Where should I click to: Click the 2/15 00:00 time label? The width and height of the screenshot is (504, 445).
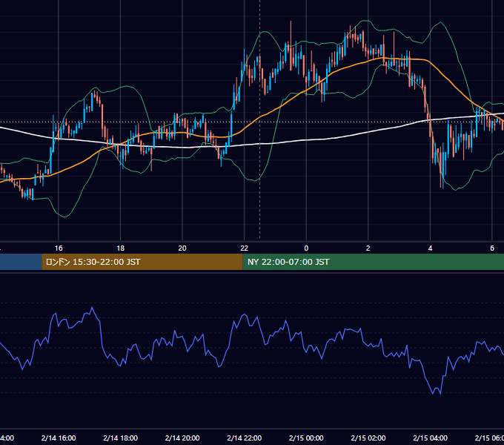pyautogui.click(x=306, y=438)
